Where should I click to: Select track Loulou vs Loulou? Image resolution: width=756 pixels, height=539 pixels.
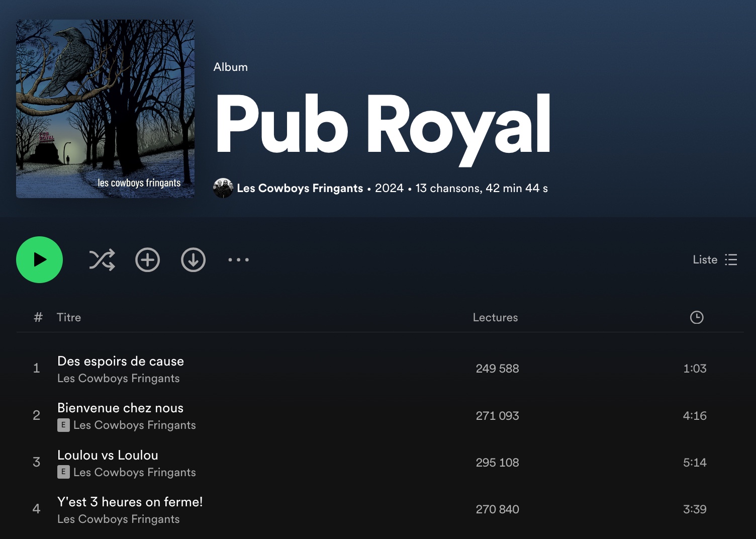pyautogui.click(x=108, y=455)
